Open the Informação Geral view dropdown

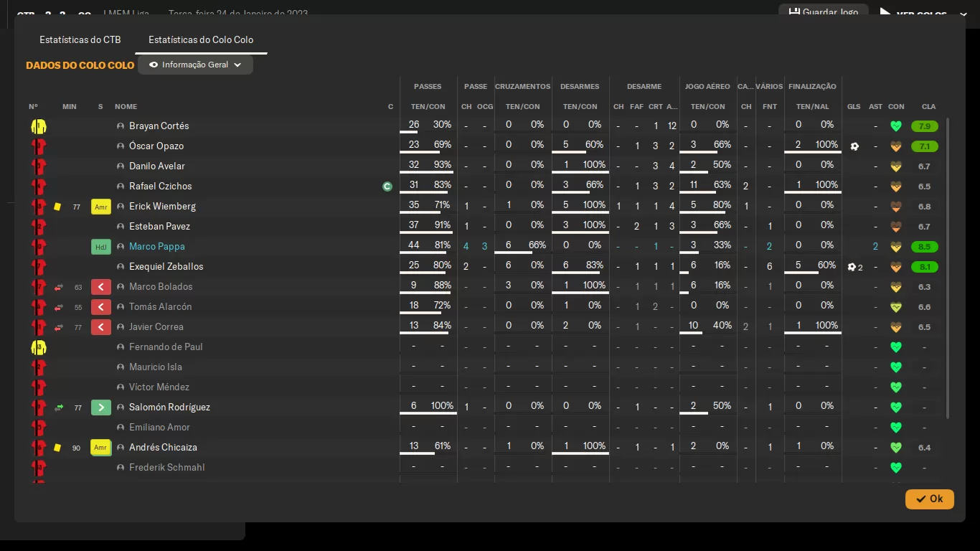click(195, 65)
